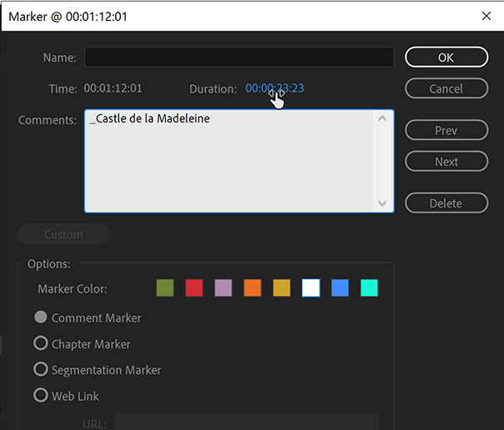Image resolution: width=504 pixels, height=430 pixels.
Task: Select the orange marker color swatch
Action: tap(252, 288)
